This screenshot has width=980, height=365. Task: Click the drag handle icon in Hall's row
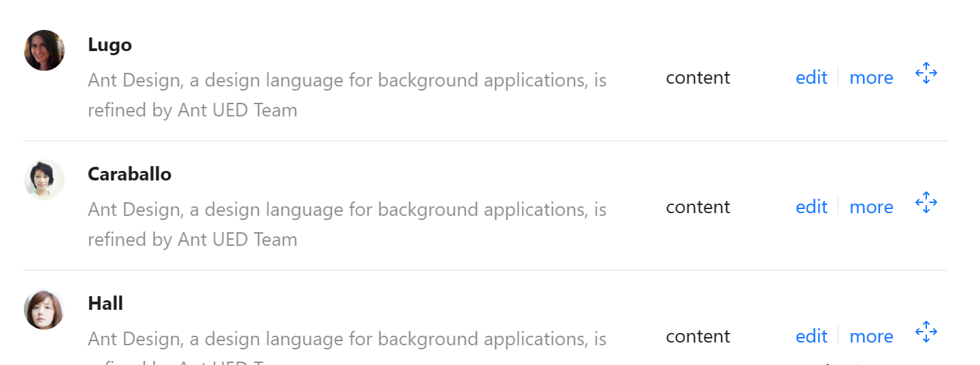point(926,332)
